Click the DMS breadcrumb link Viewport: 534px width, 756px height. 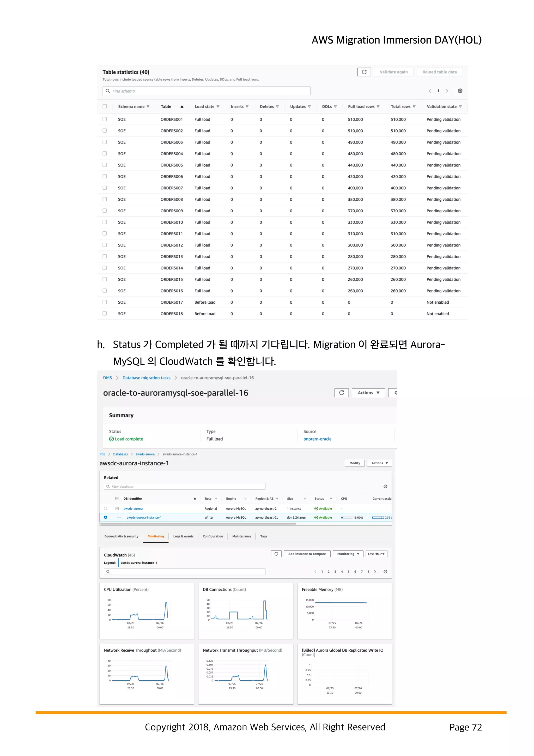[107, 378]
